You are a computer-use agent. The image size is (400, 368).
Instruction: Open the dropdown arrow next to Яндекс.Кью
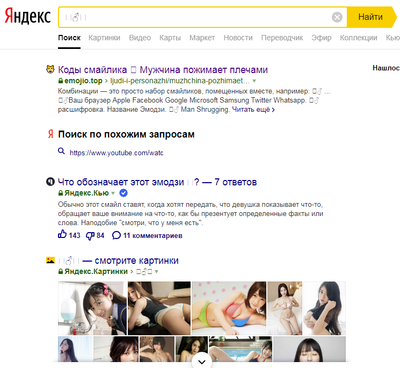coord(113,193)
